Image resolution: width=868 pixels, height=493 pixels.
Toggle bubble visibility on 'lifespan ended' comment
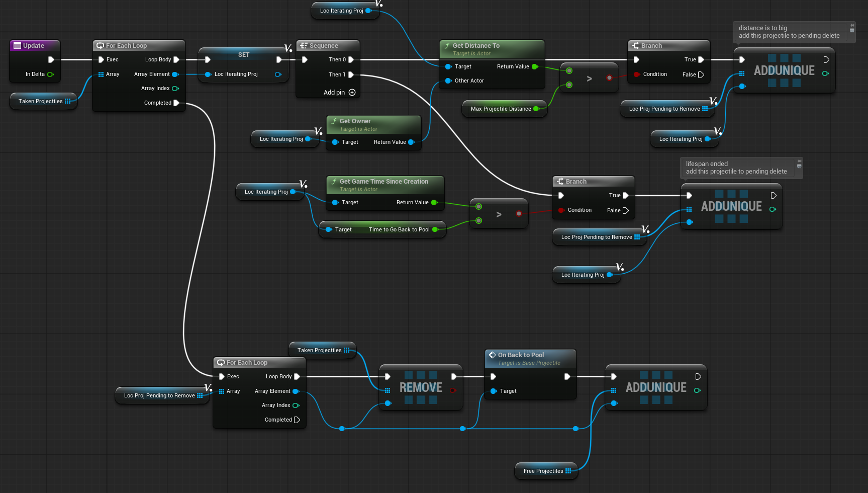pos(799,167)
